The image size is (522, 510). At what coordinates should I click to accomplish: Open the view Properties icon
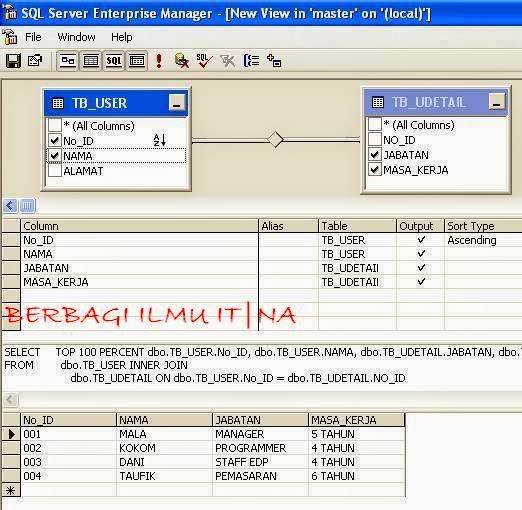click(x=35, y=61)
